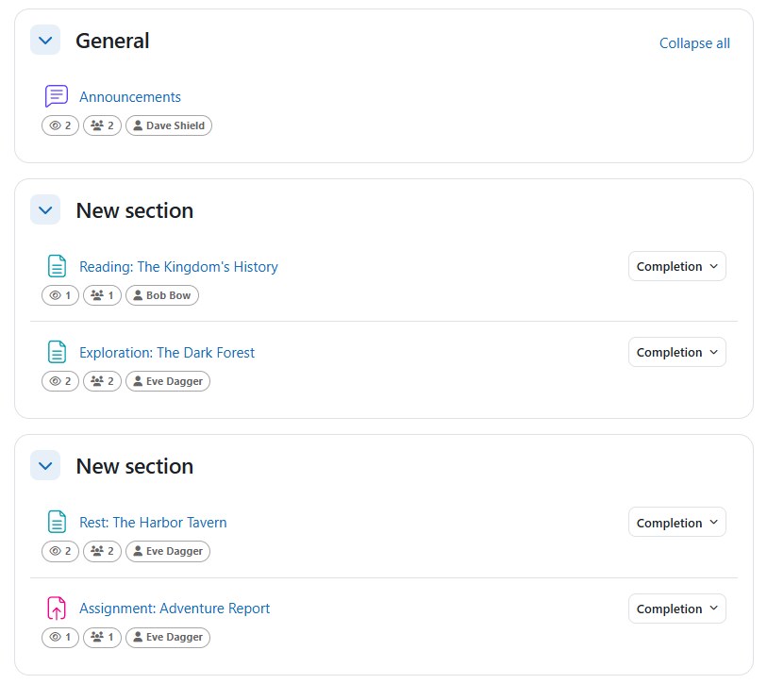
Task: Click the eye views badge under Announcements
Action: click(x=60, y=125)
